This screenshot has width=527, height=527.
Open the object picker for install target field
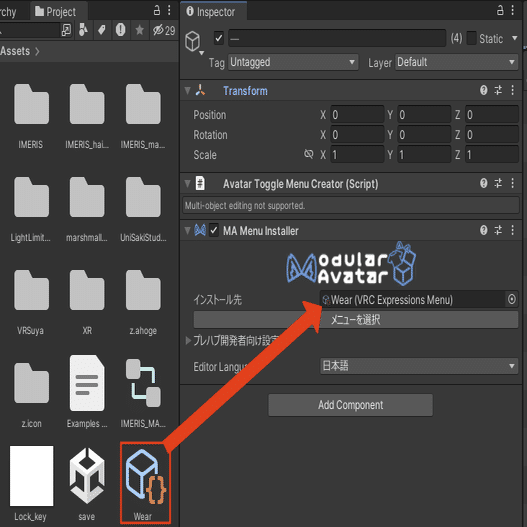[x=511, y=299]
